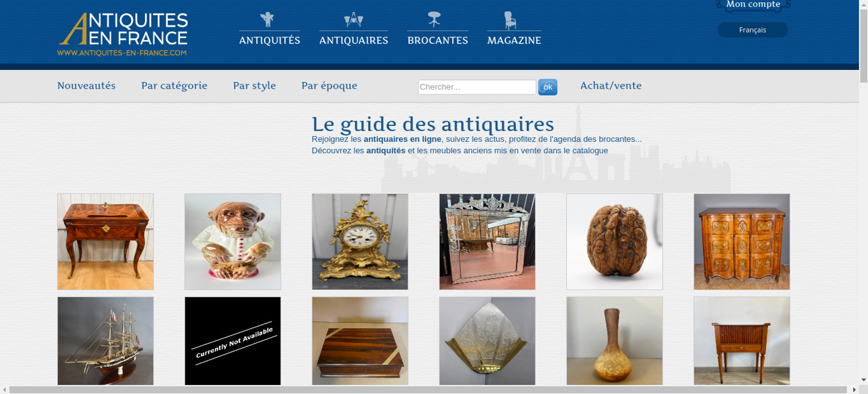Viewport: 868px width, 394px height.
Task: Expand the Par style menu
Action: pyautogui.click(x=254, y=85)
